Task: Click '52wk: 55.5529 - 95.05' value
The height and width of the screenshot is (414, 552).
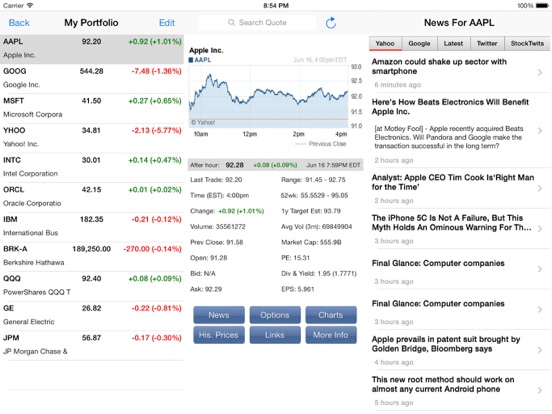Action: click(314, 195)
